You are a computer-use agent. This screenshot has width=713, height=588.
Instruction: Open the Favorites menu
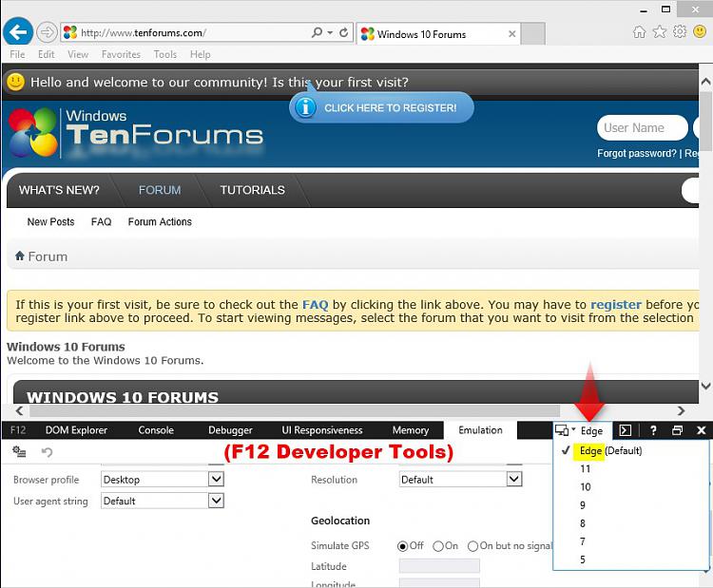pyautogui.click(x=121, y=54)
